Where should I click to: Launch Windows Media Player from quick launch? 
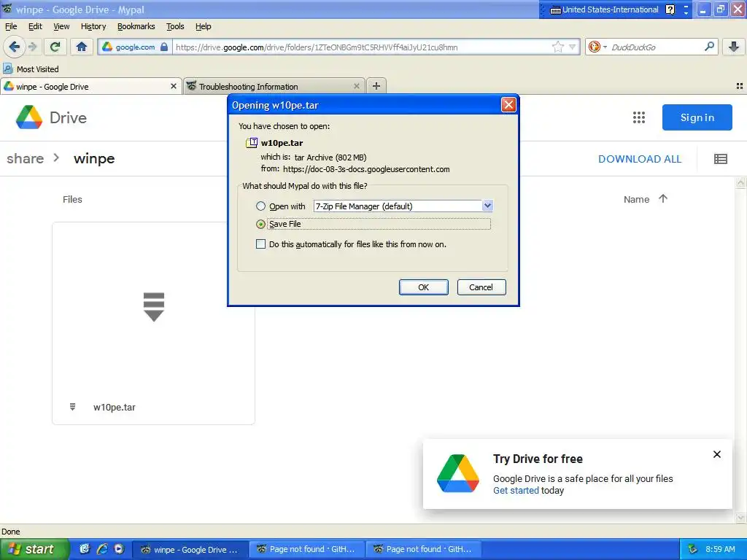(x=119, y=549)
